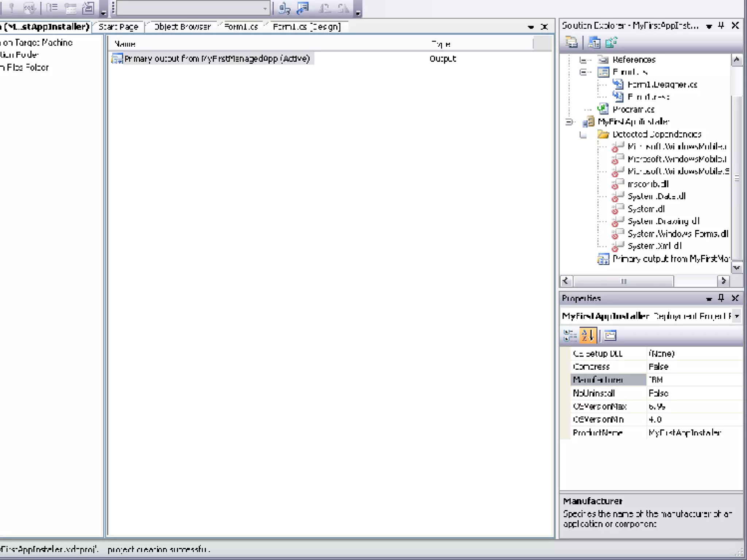Collapse the Form1.cs tree node
The image size is (747, 560).
[x=583, y=72]
